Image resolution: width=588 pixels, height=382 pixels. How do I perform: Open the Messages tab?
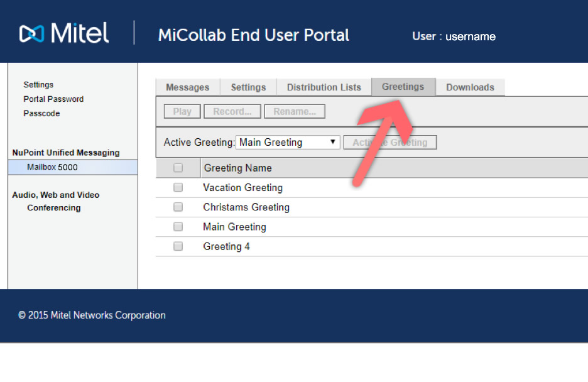coord(187,87)
